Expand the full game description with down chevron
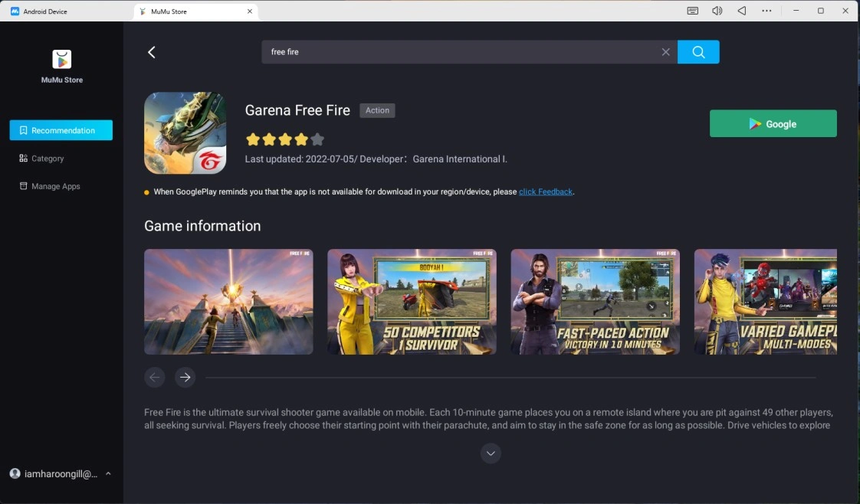860x504 pixels. [491, 453]
